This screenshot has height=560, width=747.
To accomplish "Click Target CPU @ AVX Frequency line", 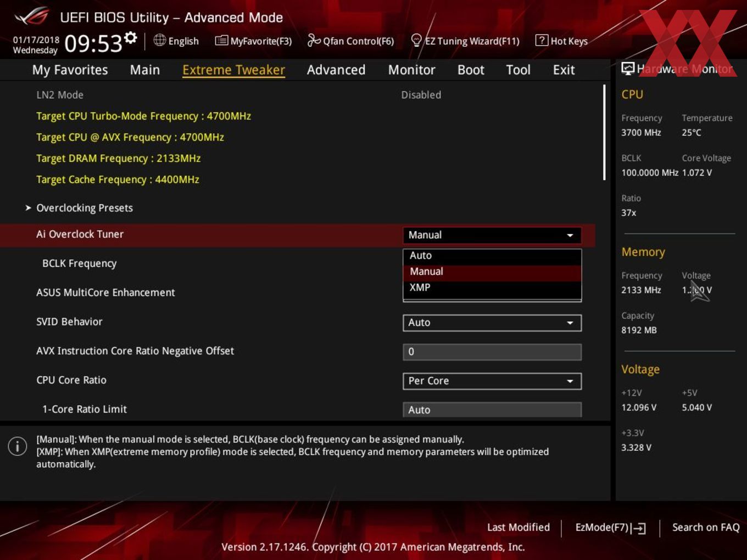I will 130,137.
